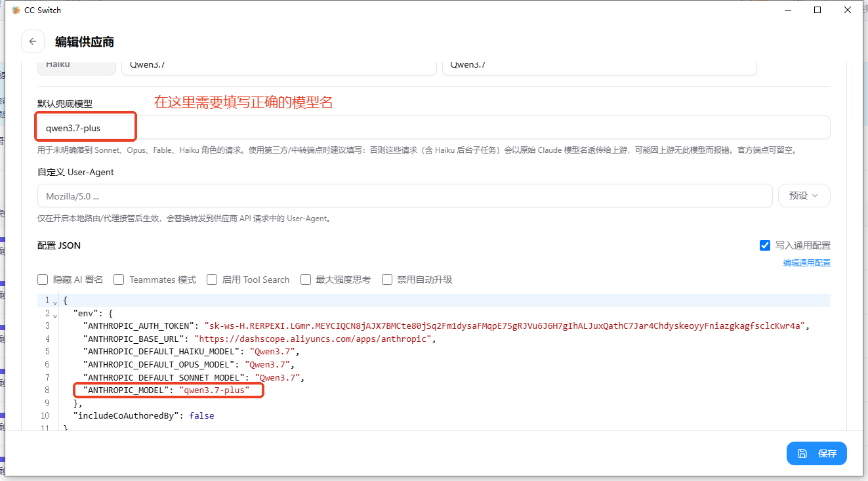Click the includeCoAuthoredBy false value
This screenshot has width=868, height=481.
(201, 416)
